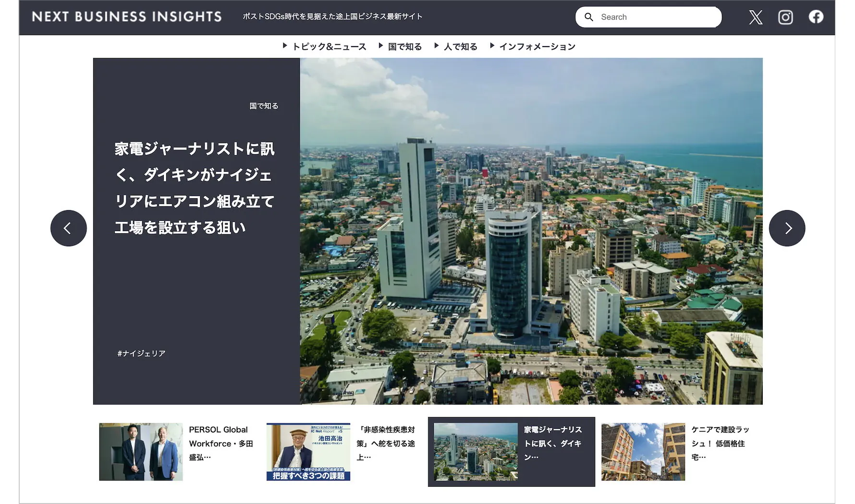The width and height of the screenshot is (855, 504).
Task: Go to previous slide with left arrow
Action: click(69, 228)
